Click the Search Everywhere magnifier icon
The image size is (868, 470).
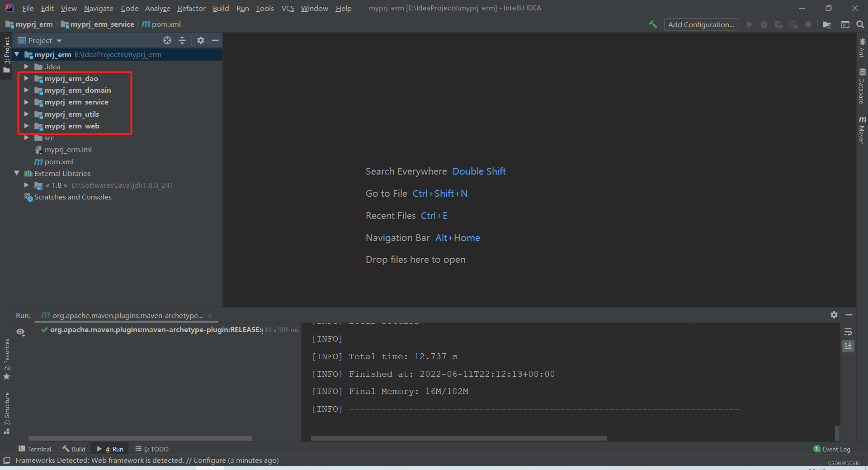click(x=860, y=24)
